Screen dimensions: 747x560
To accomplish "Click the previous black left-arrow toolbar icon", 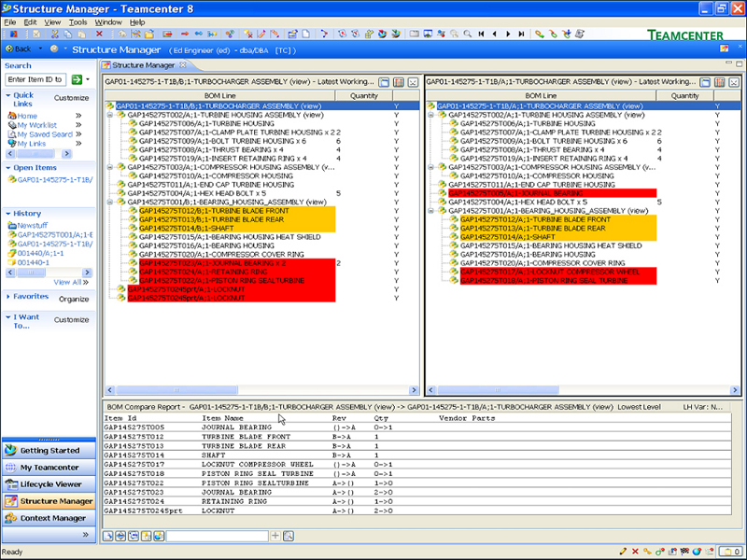I will [495, 34].
